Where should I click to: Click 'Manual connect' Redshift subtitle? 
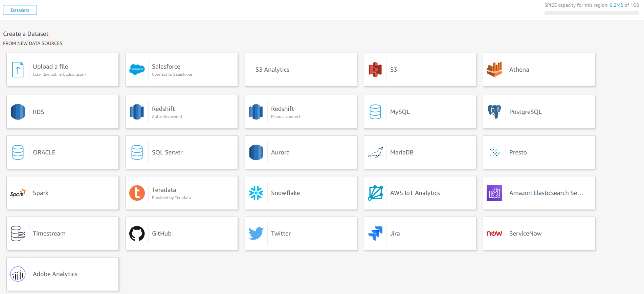tap(286, 117)
